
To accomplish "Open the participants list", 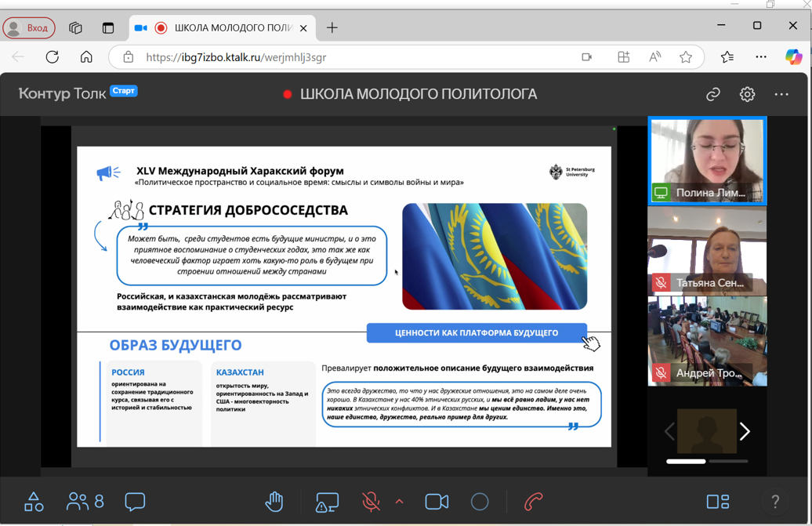I will [85, 502].
